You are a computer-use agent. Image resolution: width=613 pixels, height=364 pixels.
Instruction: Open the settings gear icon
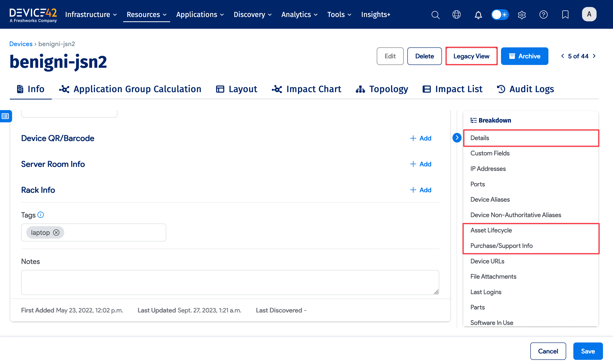click(522, 15)
